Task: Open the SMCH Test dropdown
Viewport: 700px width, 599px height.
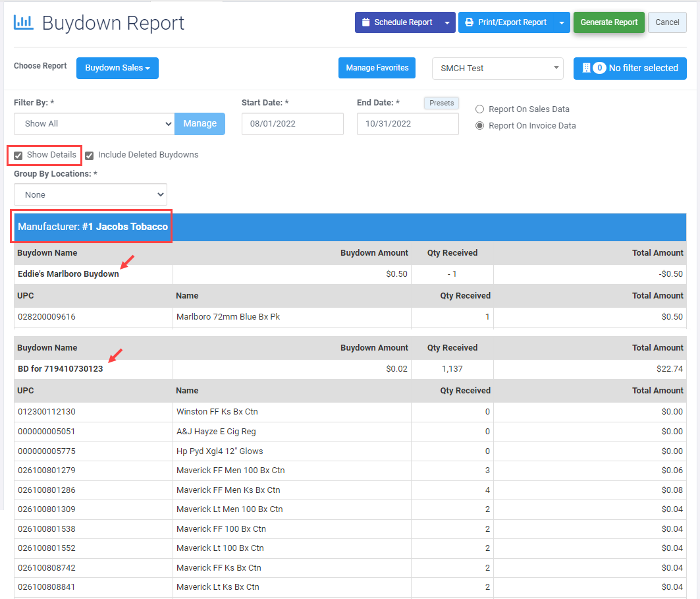Action: (x=497, y=69)
